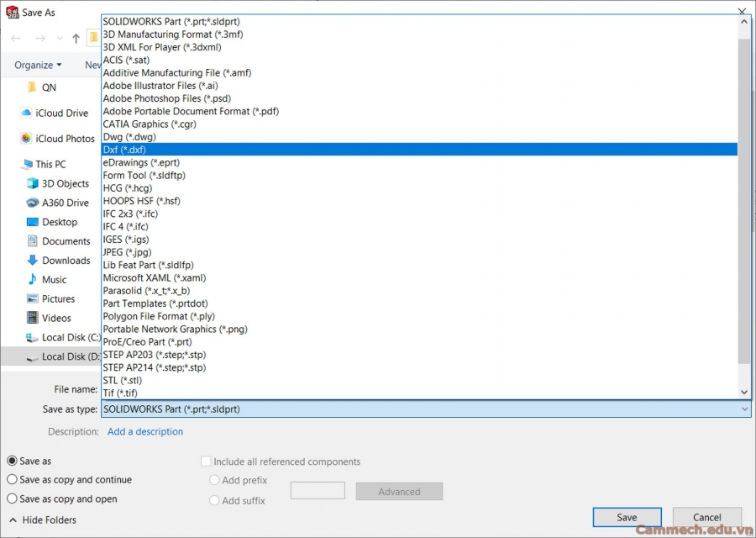Image resolution: width=756 pixels, height=538 pixels.
Task: Choose 3D Manufacturing Format (*.3mf)
Action: (x=419, y=34)
